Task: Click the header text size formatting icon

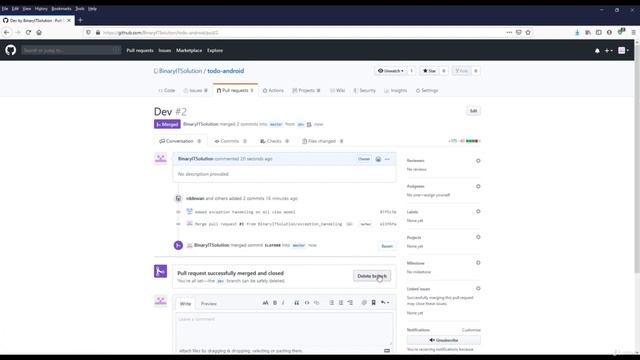Action: (265, 303)
